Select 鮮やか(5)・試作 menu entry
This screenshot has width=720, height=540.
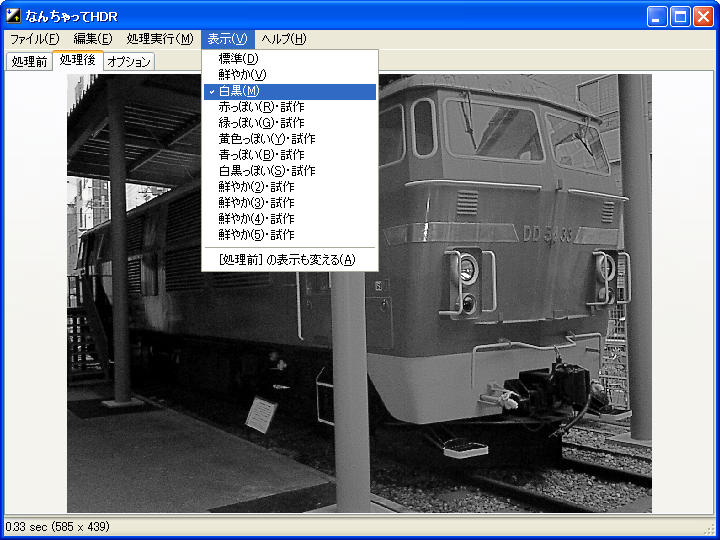(290, 235)
